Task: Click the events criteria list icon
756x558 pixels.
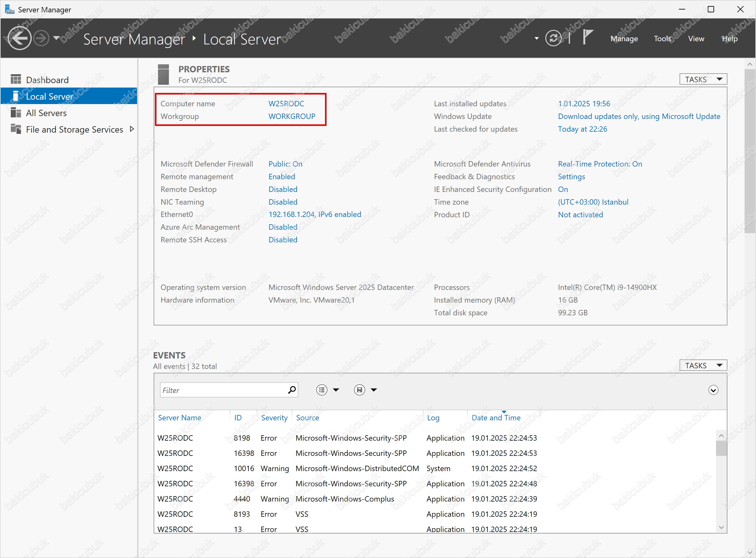Action: click(322, 390)
